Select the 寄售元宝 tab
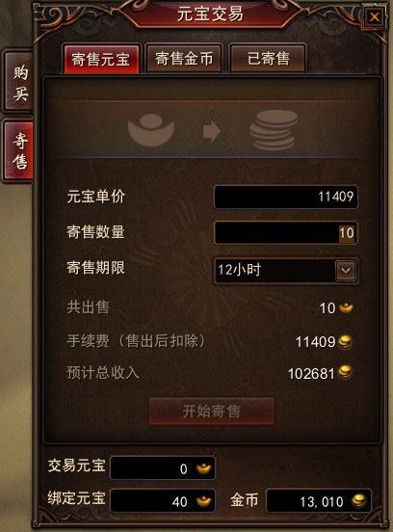Viewport: 393px width, 532px height. pyautogui.click(x=101, y=59)
